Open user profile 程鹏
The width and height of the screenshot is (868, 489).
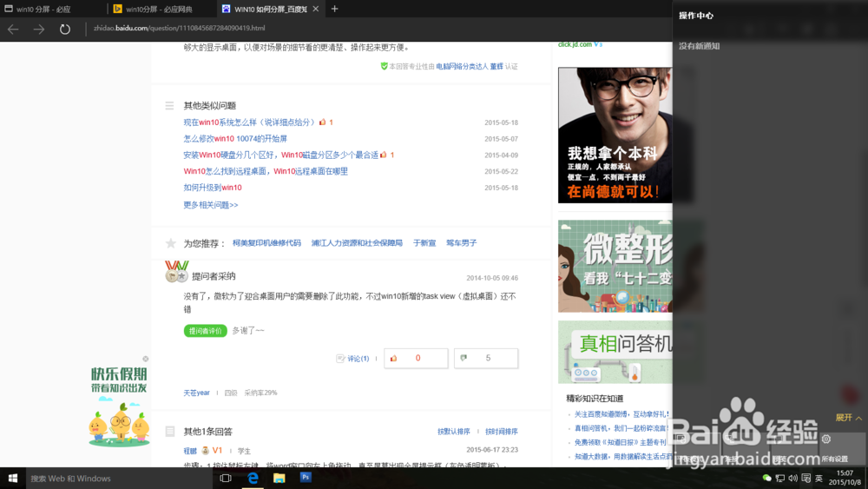point(190,451)
